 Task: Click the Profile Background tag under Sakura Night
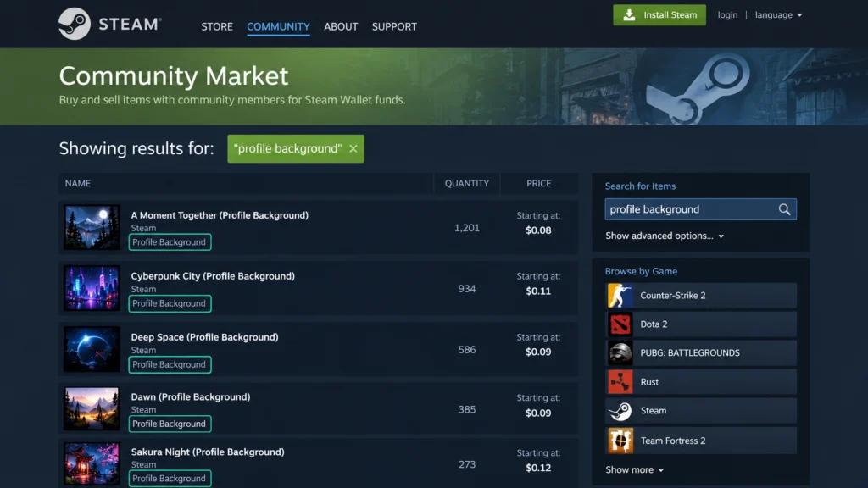pos(170,479)
